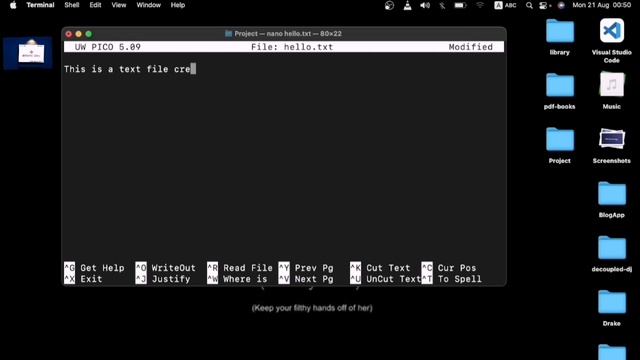
Task: Click the date and time display
Action: [602, 5]
